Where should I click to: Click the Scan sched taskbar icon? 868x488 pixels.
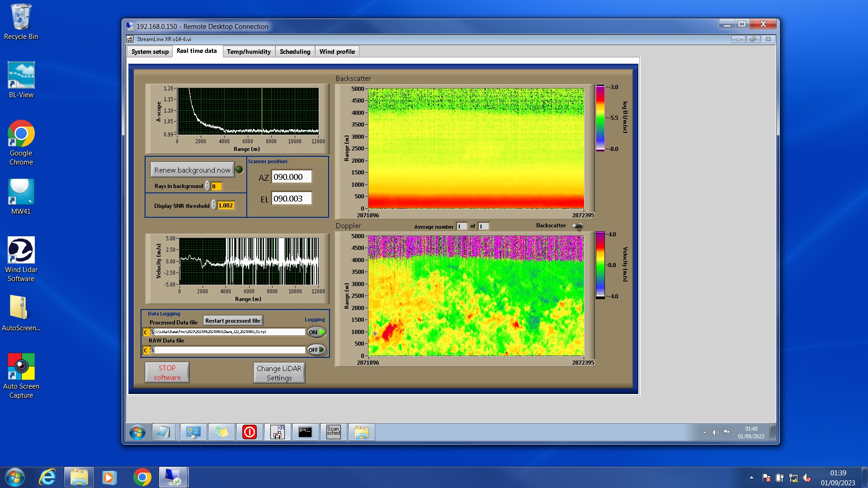[333, 432]
